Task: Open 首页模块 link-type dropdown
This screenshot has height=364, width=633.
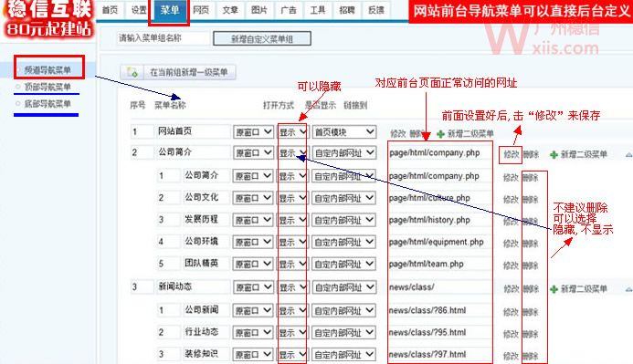Action: [x=344, y=131]
